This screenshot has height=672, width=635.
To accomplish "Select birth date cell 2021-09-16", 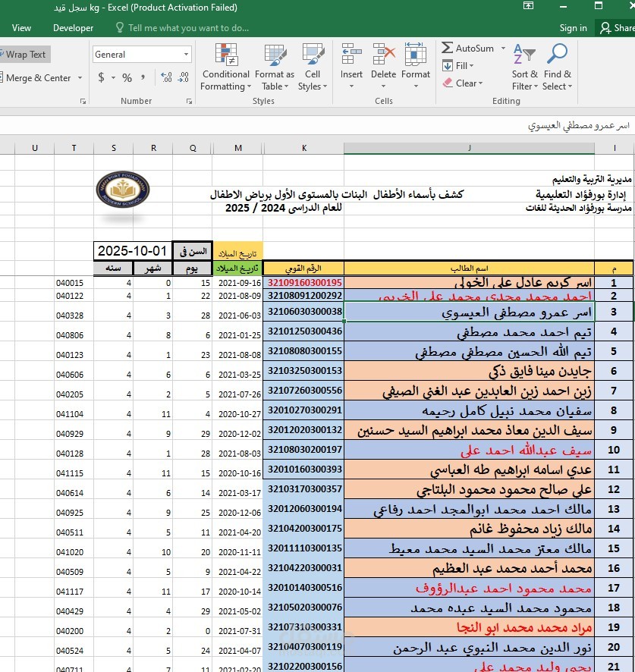I will pyautogui.click(x=238, y=283).
